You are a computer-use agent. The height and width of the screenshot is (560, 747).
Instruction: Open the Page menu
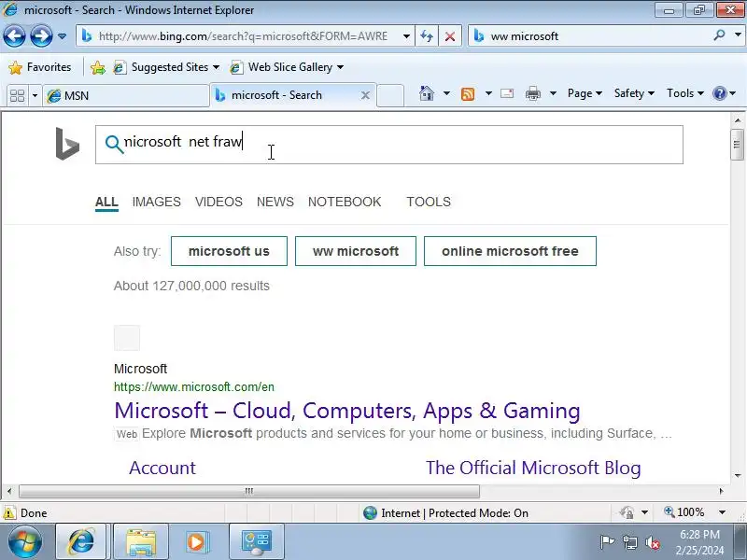(x=585, y=93)
